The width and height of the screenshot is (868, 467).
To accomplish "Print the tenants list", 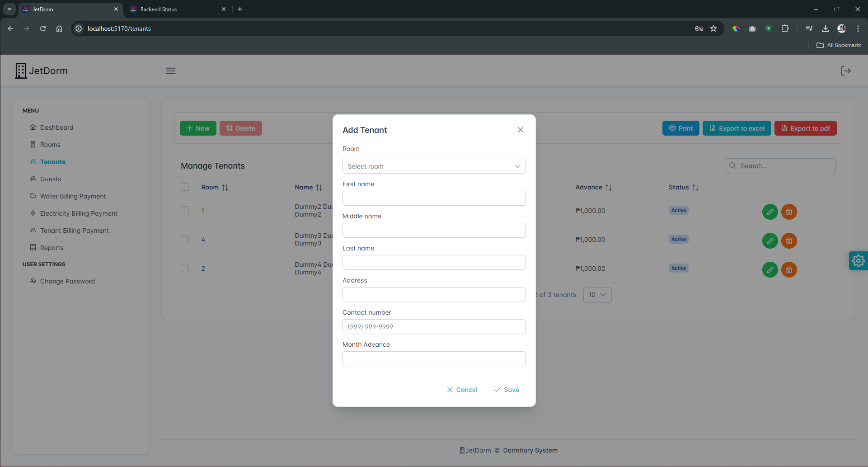I will click(x=680, y=128).
